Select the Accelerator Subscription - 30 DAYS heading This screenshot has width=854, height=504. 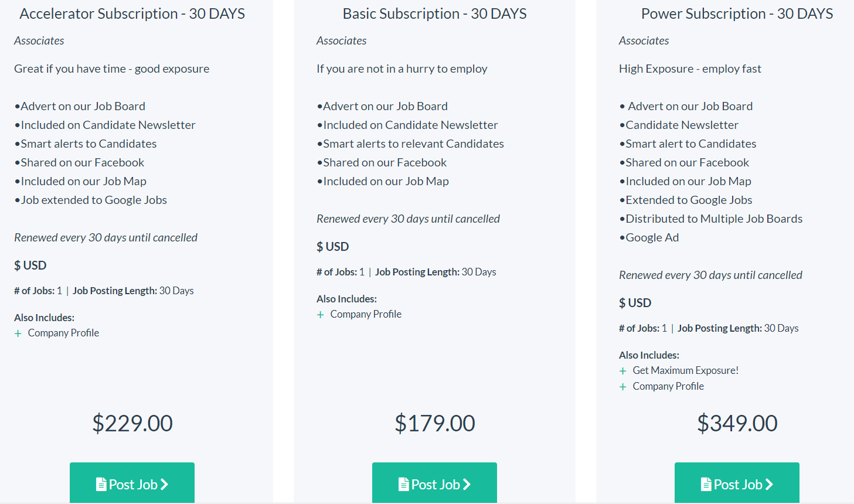tap(132, 13)
